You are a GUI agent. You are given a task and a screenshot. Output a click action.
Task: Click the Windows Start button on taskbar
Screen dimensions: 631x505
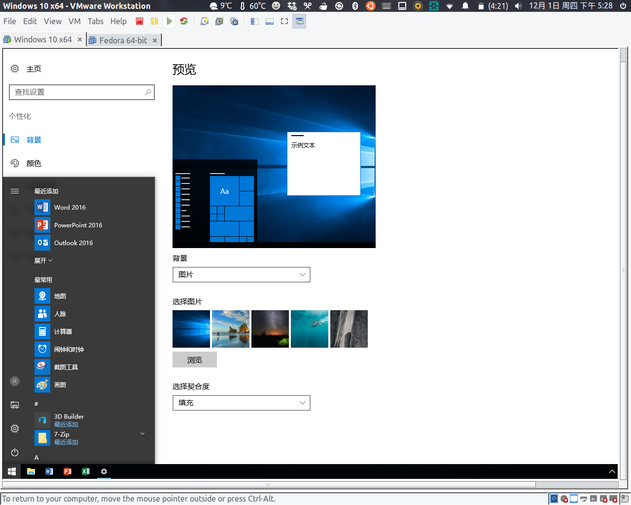pos(13,471)
